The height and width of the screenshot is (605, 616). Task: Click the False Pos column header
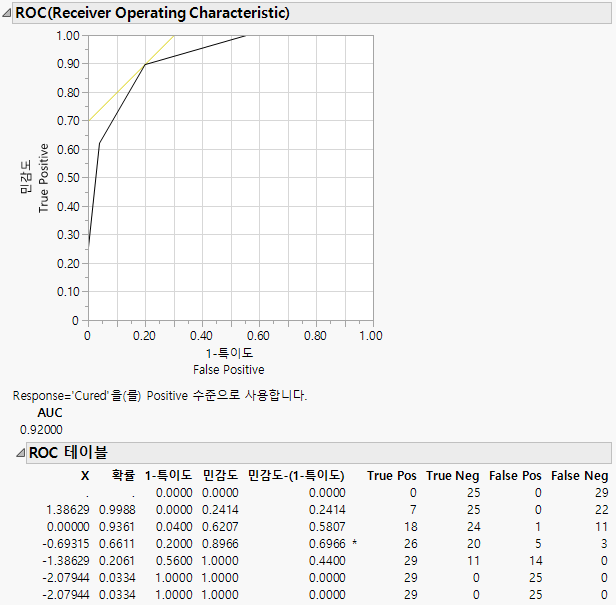[x=515, y=476]
